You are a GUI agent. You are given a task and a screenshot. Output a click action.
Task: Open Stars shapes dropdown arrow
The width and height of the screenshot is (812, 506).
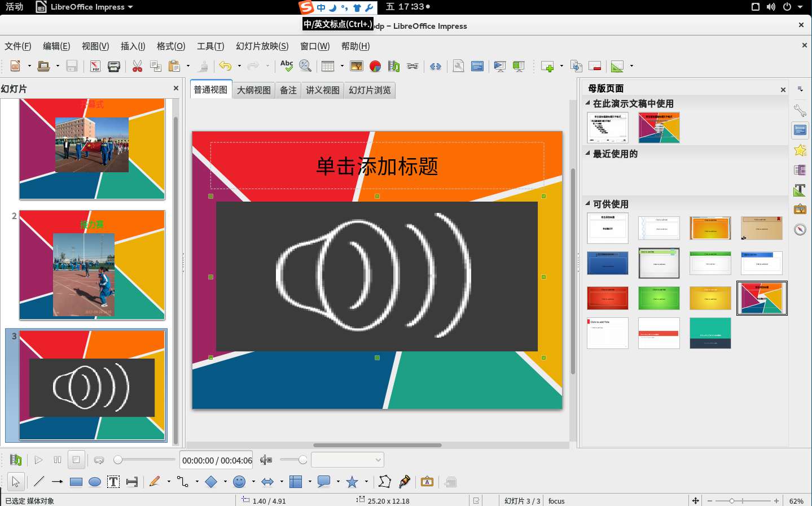click(366, 482)
